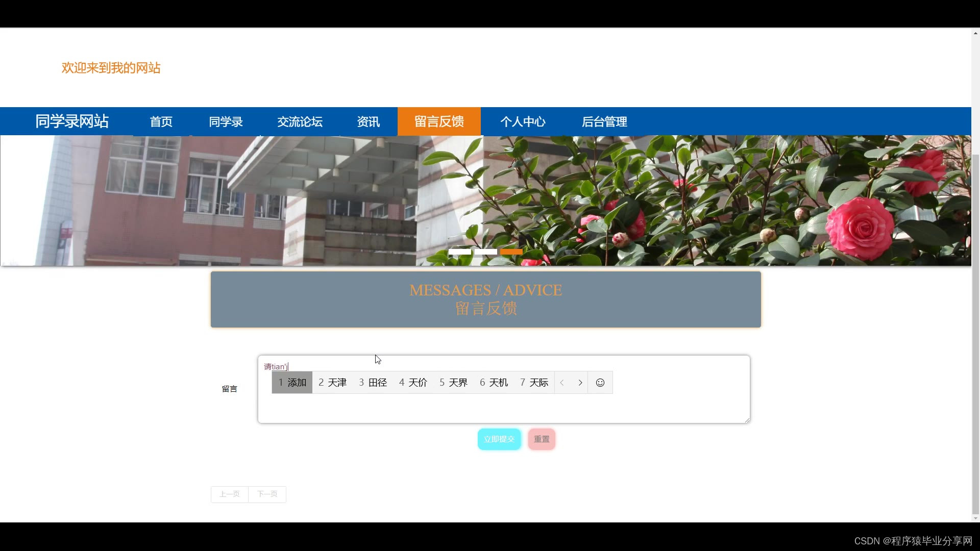Switch to 资讯 tab
The width and height of the screenshot is (980, 551).
(368, 121)
